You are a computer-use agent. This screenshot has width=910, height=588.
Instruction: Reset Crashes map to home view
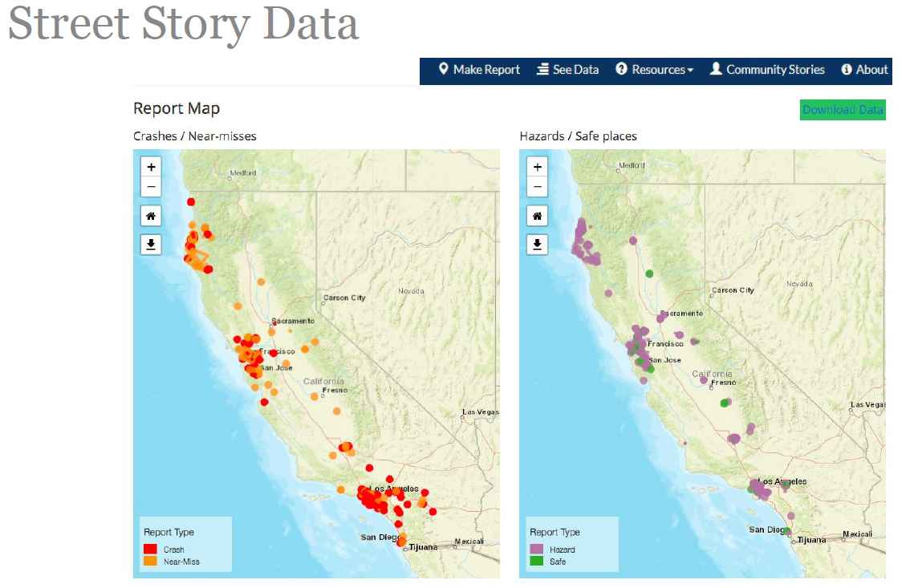coord(151,216)
